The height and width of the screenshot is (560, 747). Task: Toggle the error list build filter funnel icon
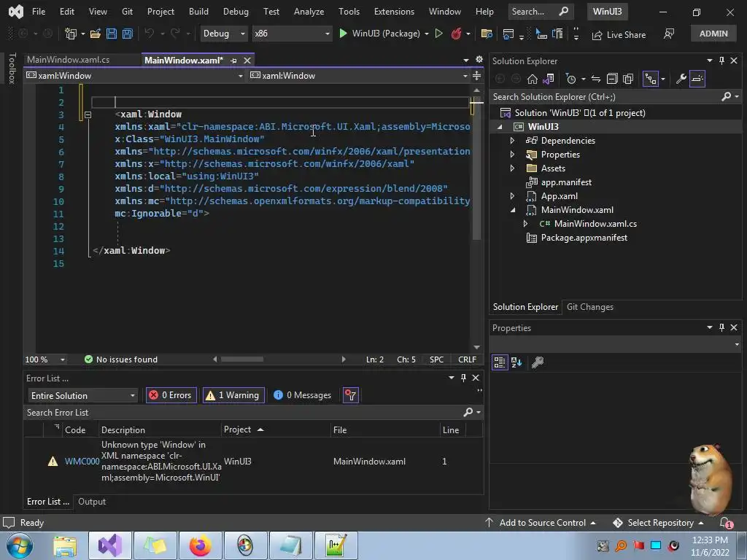pyautogui.click(x=351, y=395)
